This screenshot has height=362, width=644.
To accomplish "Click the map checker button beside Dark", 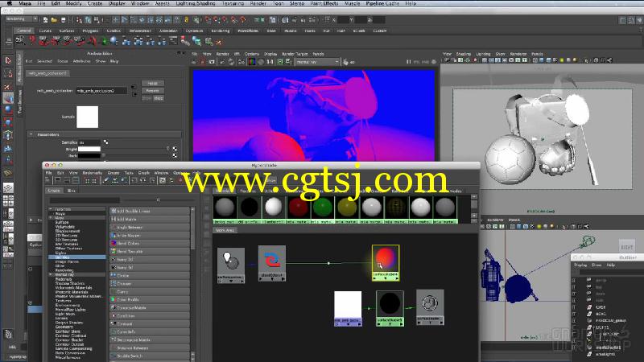I will (x=175, y=155).
